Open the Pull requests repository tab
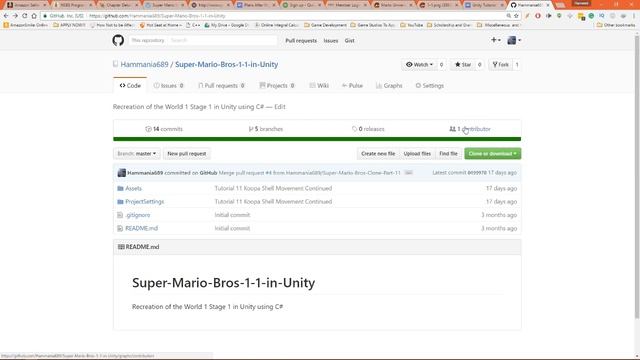 coord(221,85)
